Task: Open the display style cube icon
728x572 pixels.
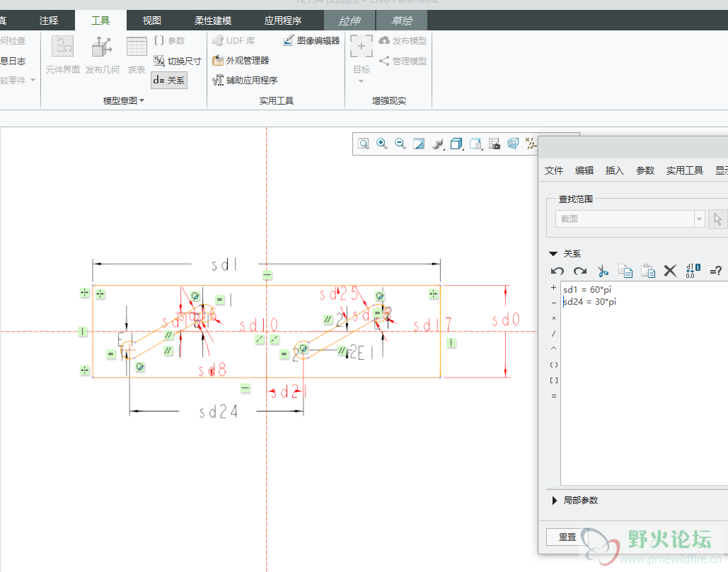Action: click(456, 144)
